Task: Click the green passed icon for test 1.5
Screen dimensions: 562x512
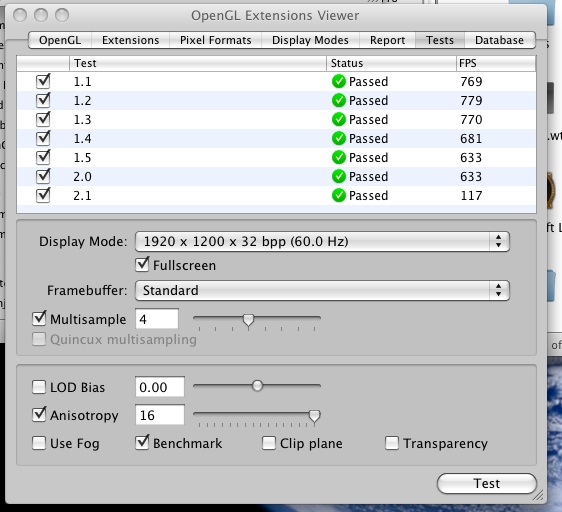Action: tap(338, 157)
